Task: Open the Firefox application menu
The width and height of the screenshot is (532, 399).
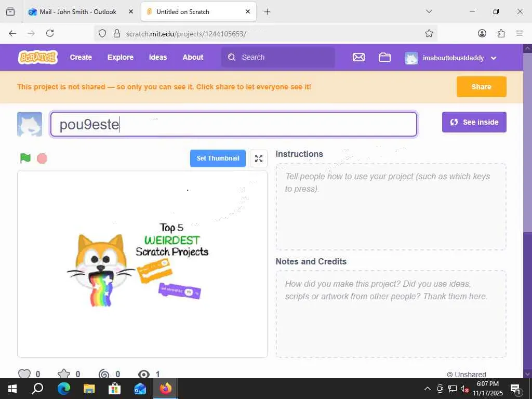Action: click(519, 33)
